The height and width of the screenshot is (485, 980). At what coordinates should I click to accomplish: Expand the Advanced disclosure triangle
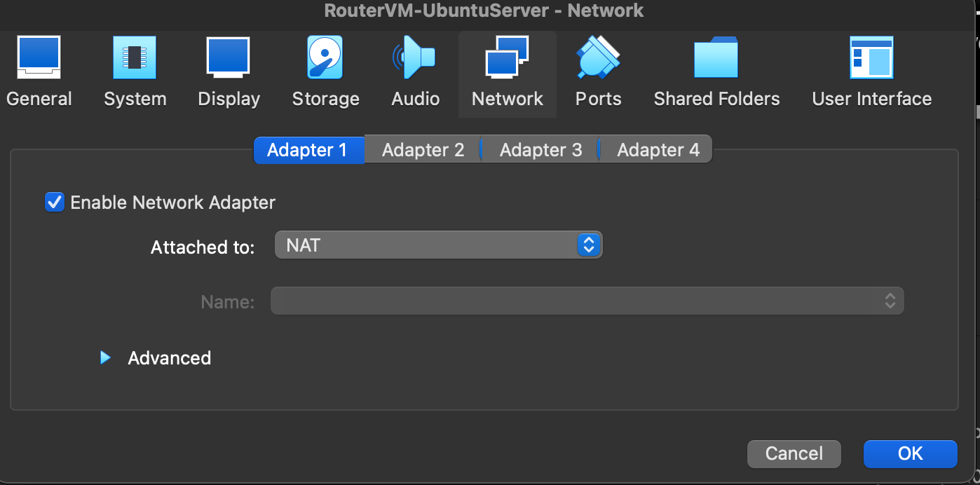coord(105,358)
